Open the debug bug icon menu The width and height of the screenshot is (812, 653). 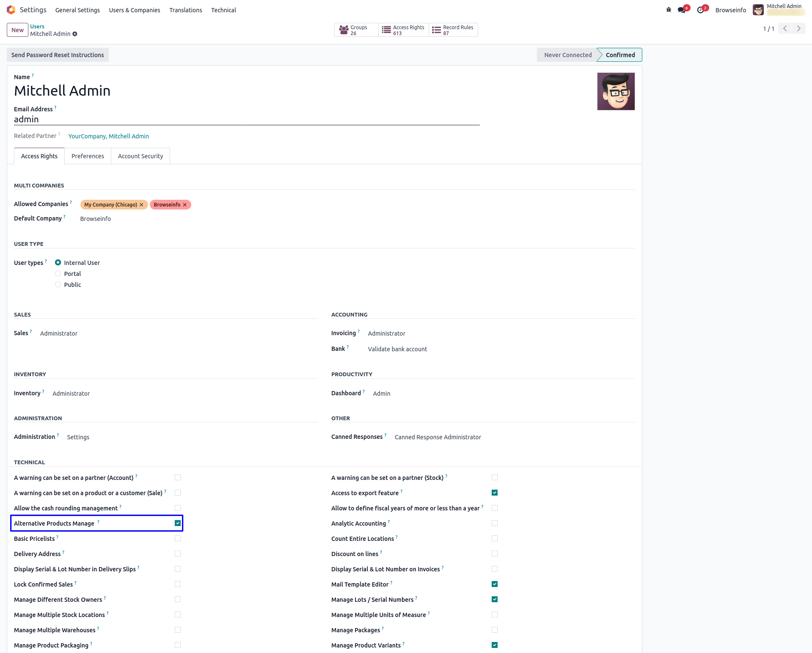click(x=669, y=10)
